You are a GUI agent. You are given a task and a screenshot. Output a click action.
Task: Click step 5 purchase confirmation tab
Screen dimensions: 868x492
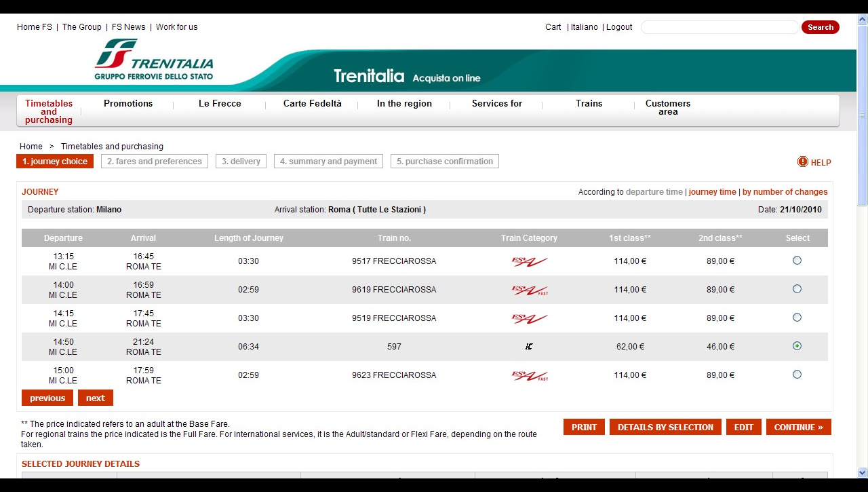(445, 162)
